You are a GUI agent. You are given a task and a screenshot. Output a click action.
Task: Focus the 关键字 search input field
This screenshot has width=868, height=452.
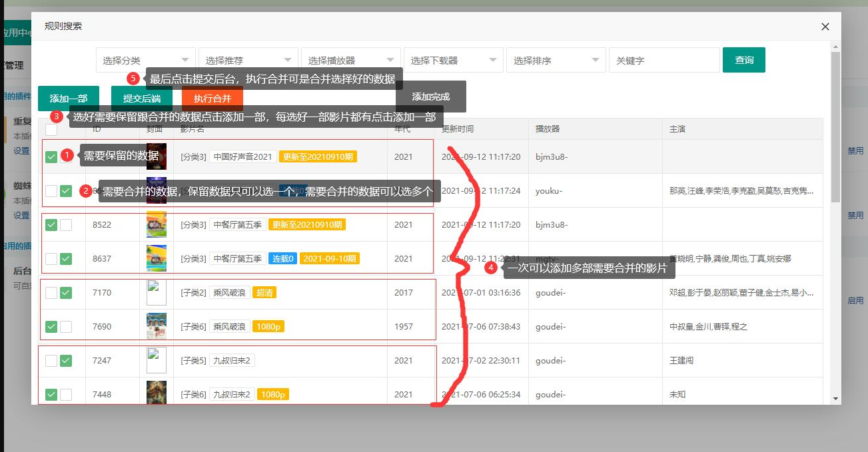664,60
